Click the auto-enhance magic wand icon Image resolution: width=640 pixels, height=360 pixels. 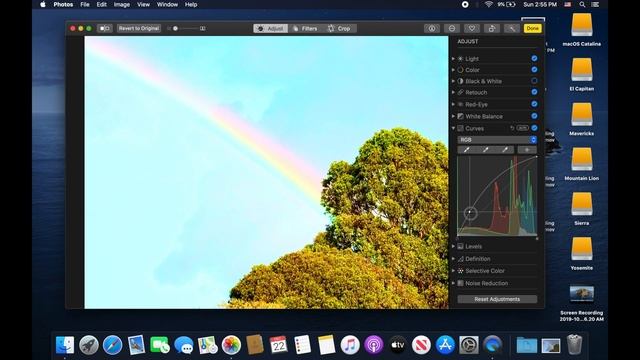pyautogui.click(x=512, y=28)
